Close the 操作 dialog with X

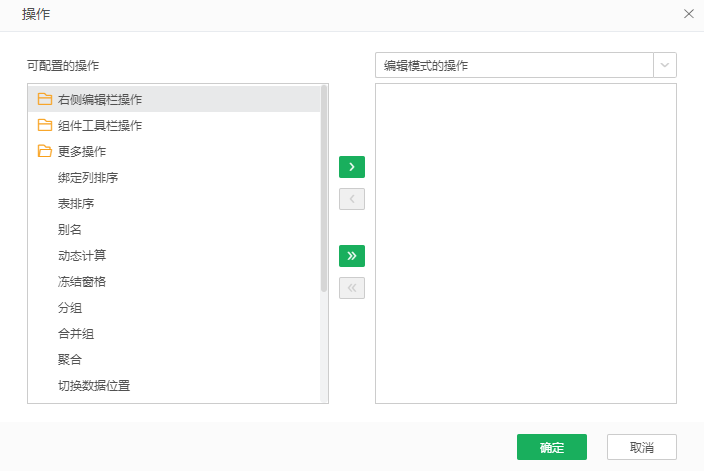689,14
